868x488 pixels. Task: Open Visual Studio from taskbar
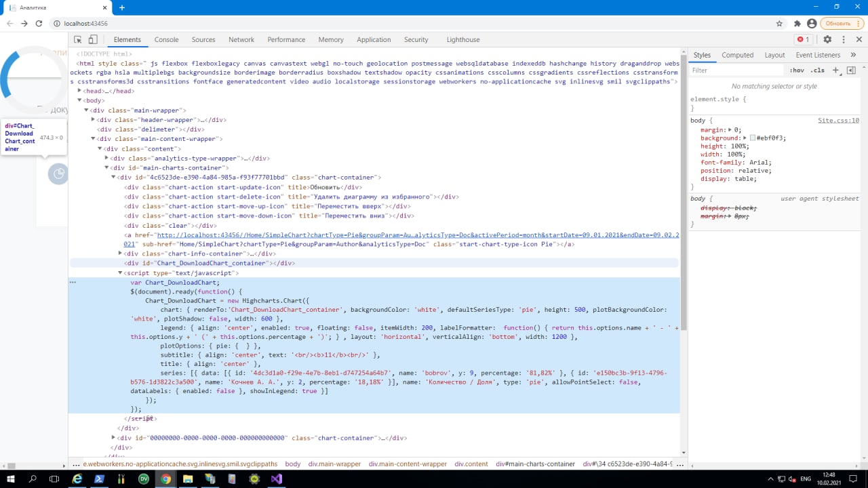point(276,479)
